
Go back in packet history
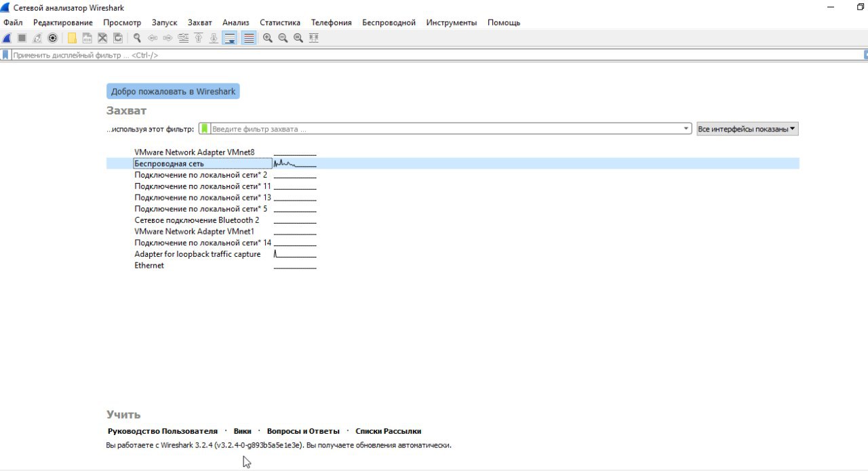153,38
